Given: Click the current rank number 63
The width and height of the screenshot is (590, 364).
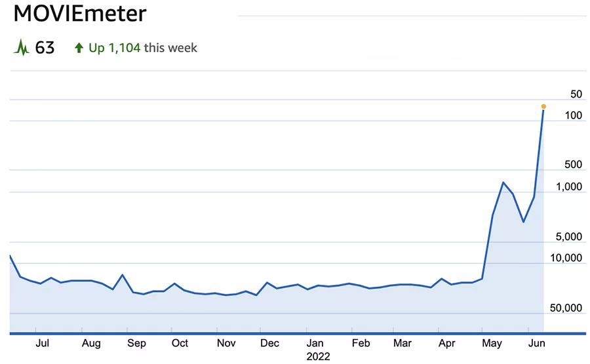Looking at the screenshot, I should 45,48.
